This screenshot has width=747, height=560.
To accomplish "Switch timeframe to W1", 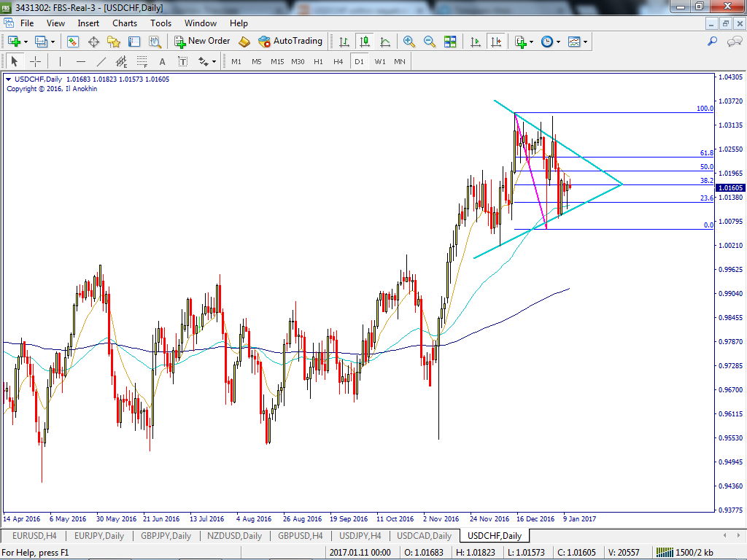I will (x=380, y=61).
